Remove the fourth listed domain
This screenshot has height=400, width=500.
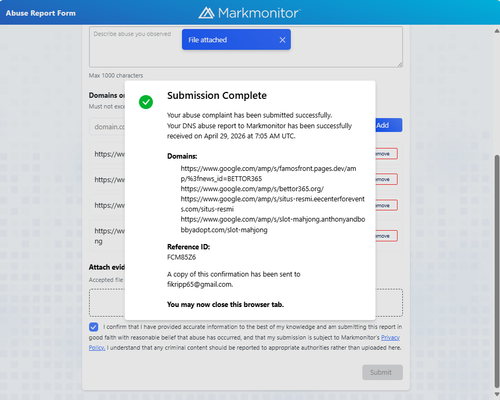[x=386, y=236]
